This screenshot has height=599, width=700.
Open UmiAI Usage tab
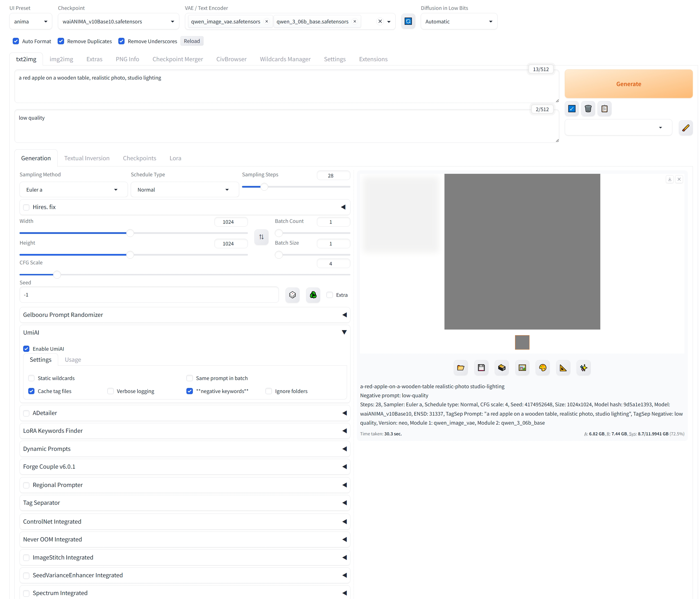pos(73,360)
